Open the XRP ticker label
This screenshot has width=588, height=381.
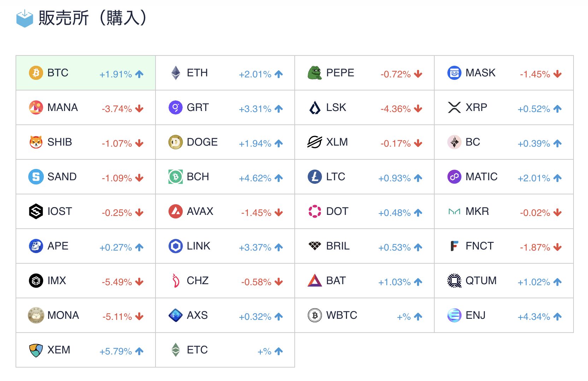point(476,107)
